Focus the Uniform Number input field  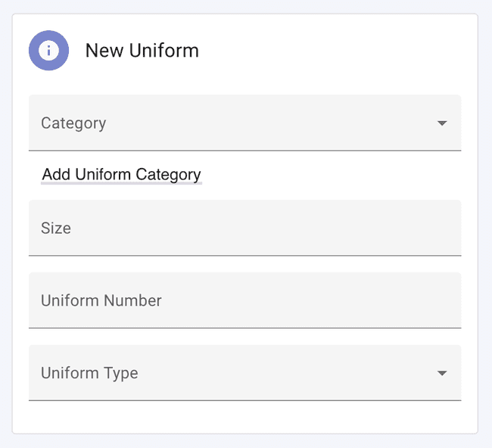[244, 300]
